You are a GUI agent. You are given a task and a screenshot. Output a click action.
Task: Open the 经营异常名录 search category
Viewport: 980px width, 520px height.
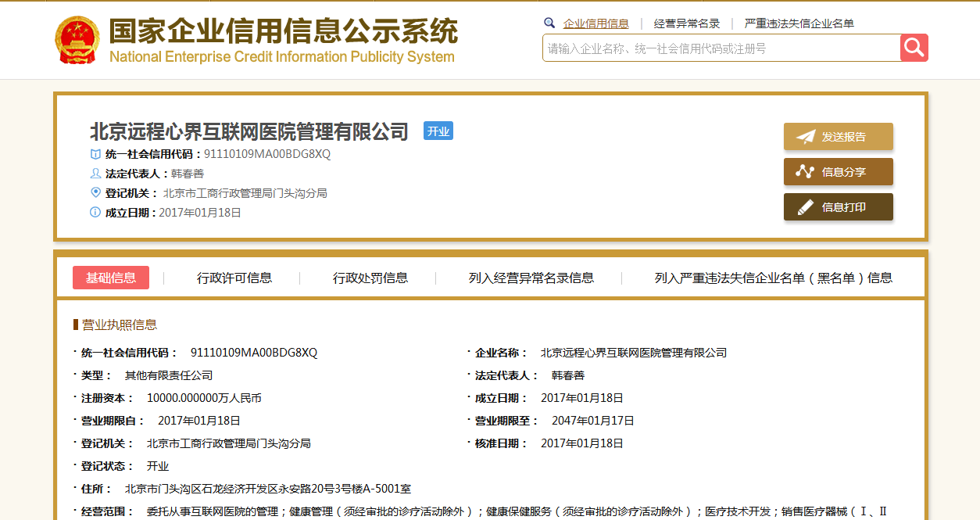click(x=687, y=23)
